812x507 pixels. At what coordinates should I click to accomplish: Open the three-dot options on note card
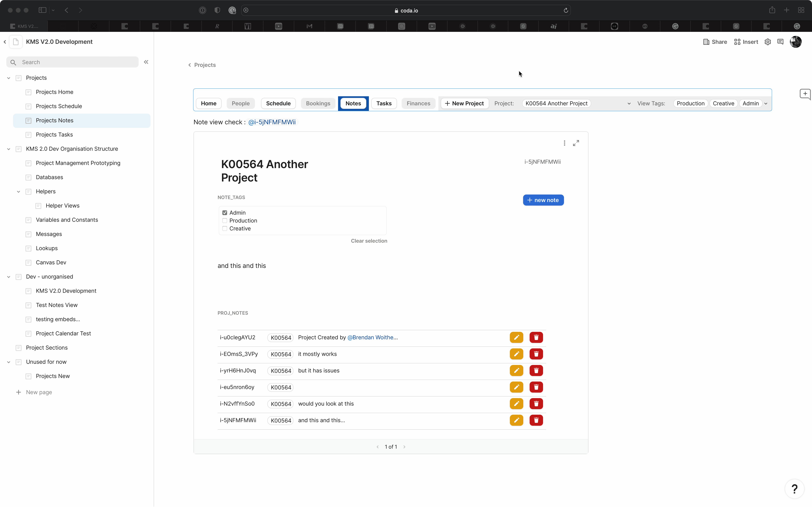pos(564,143)
